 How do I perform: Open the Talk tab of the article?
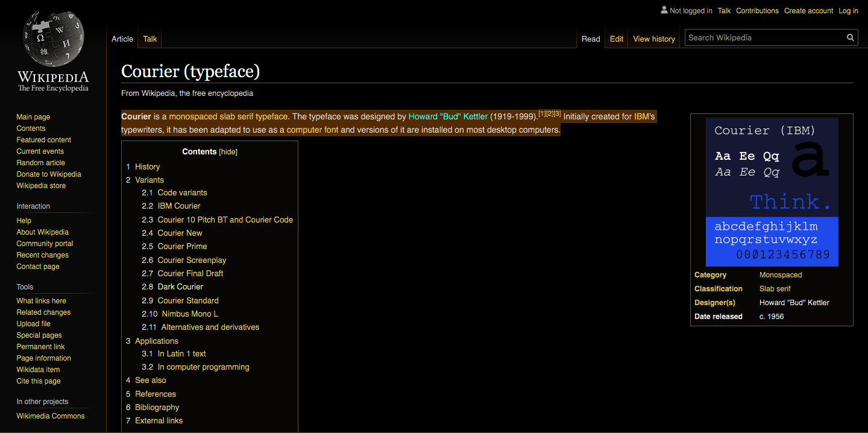150,39
